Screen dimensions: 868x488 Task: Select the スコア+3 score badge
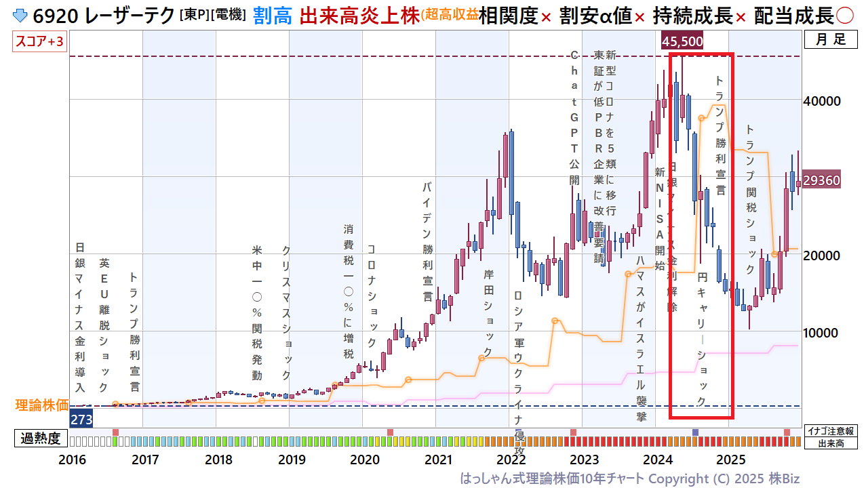[39, 42]
